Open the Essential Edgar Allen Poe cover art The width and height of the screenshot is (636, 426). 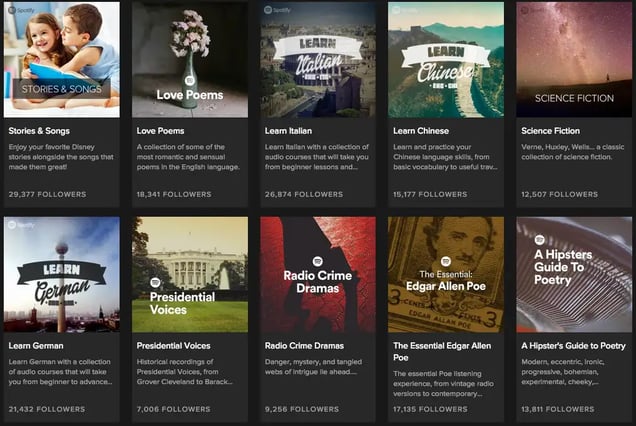[x=445, y=274]
